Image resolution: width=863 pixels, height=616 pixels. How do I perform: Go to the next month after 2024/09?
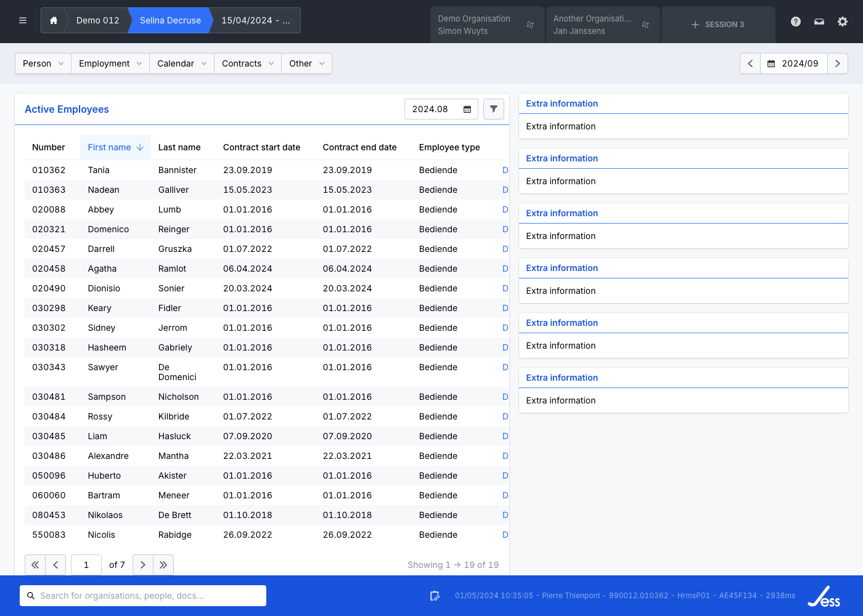coord(837,63)
